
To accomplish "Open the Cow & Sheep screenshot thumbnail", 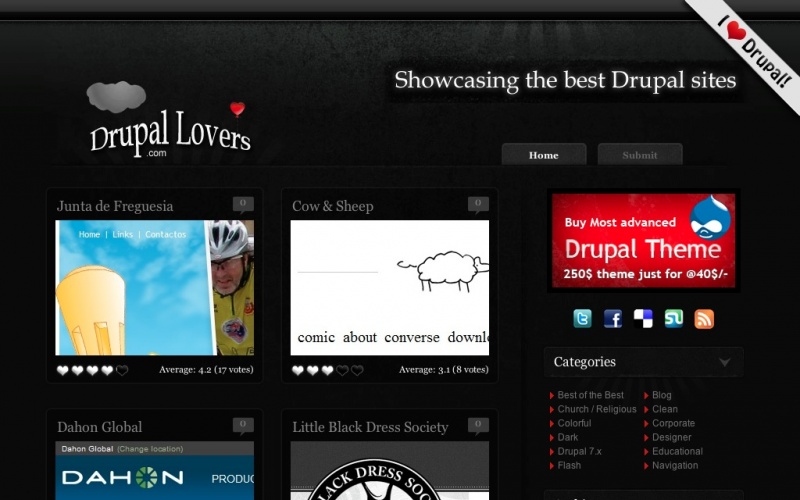I will pyautogui.click(x=390, y=288).
